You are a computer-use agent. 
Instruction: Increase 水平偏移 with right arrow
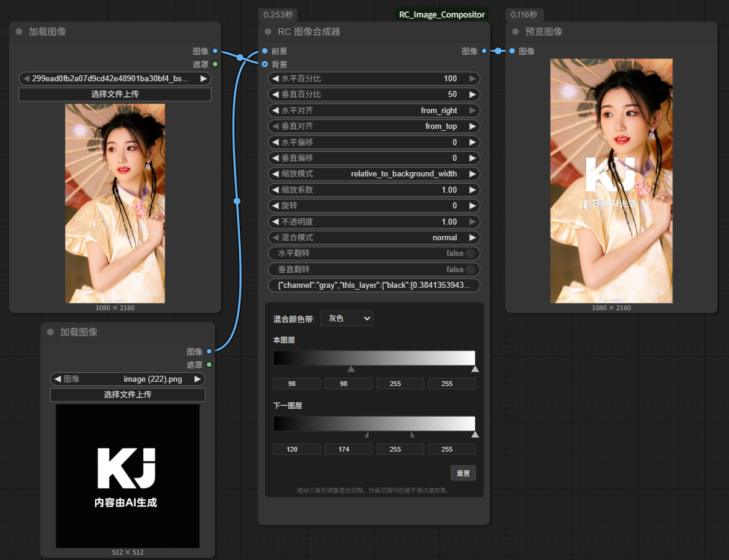(x=473, y=142)
